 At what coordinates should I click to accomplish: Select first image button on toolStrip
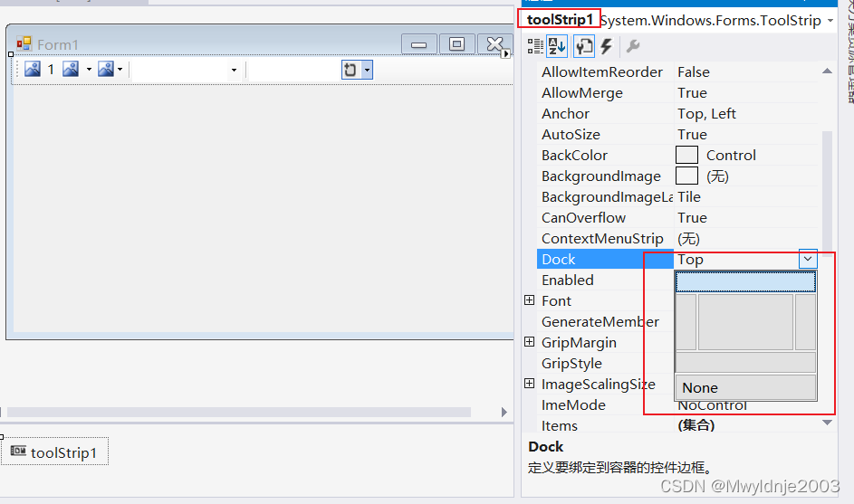(33, 69)
